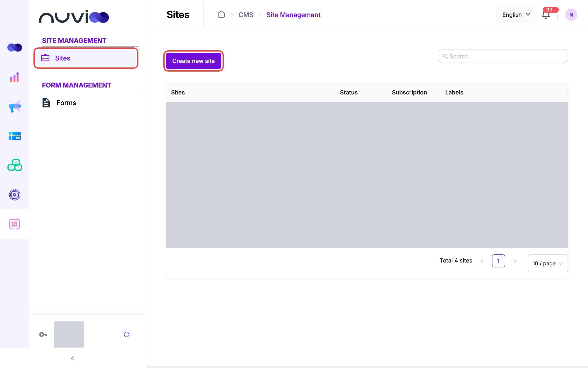Open the notifications bell icon

(x=546, y=15)
